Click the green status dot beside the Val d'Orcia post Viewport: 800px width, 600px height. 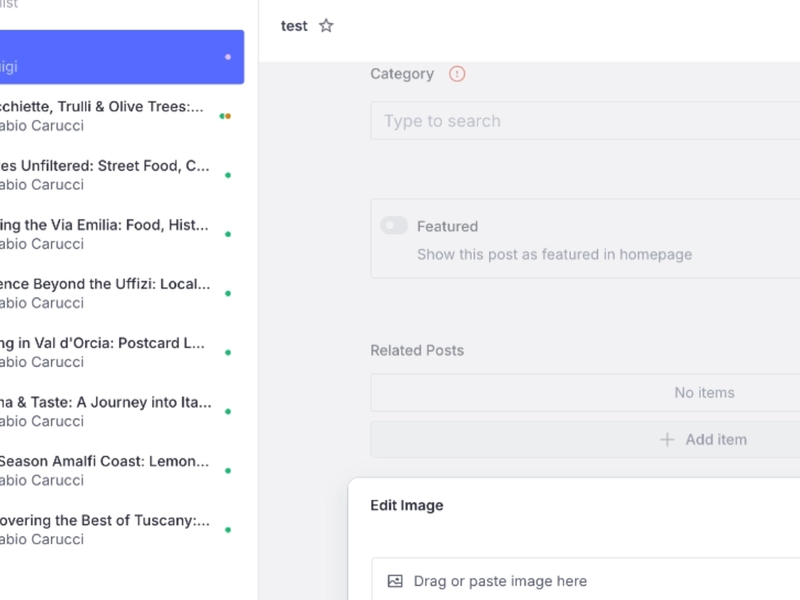pos(228,352)
